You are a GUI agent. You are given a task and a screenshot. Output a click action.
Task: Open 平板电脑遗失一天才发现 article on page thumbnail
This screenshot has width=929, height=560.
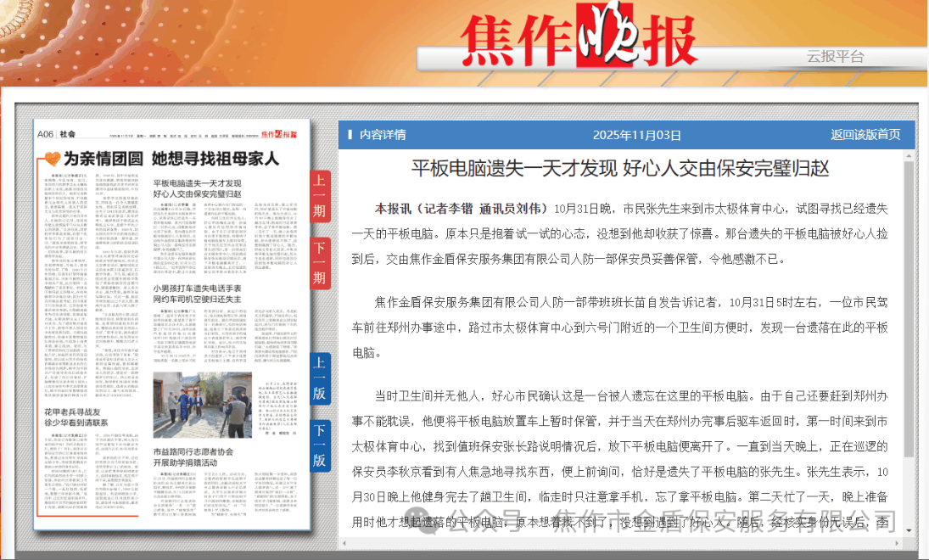click(197, 188)
